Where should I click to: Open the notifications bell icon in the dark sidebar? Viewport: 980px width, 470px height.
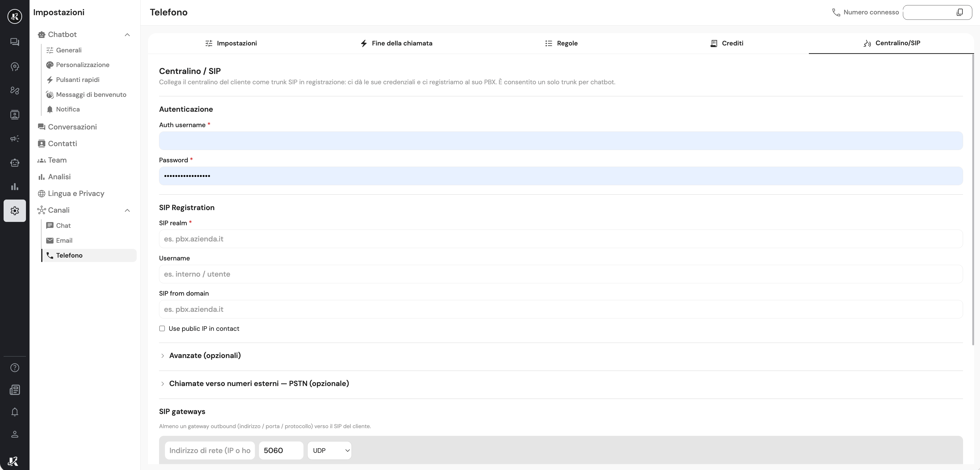pos(14,412)
